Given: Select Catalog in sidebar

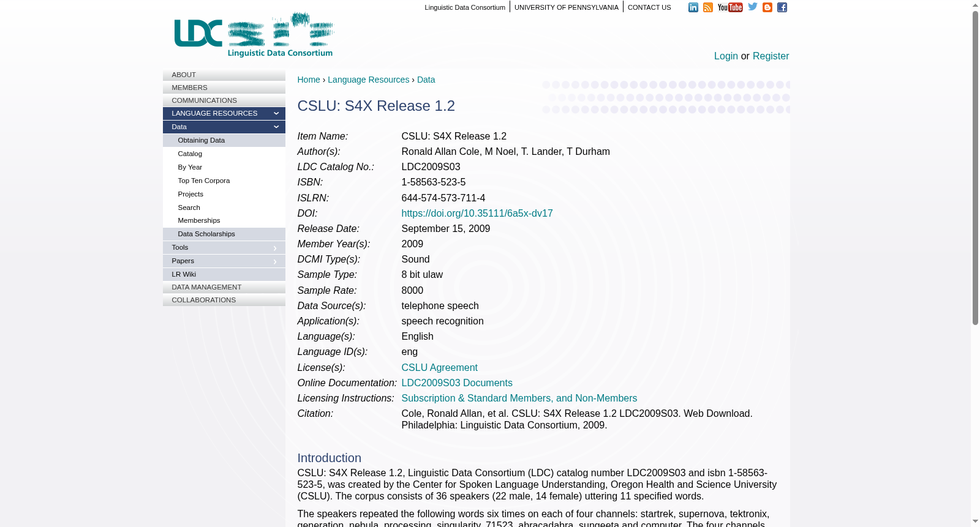Looking at the screenshot, I should click(224, 154).
